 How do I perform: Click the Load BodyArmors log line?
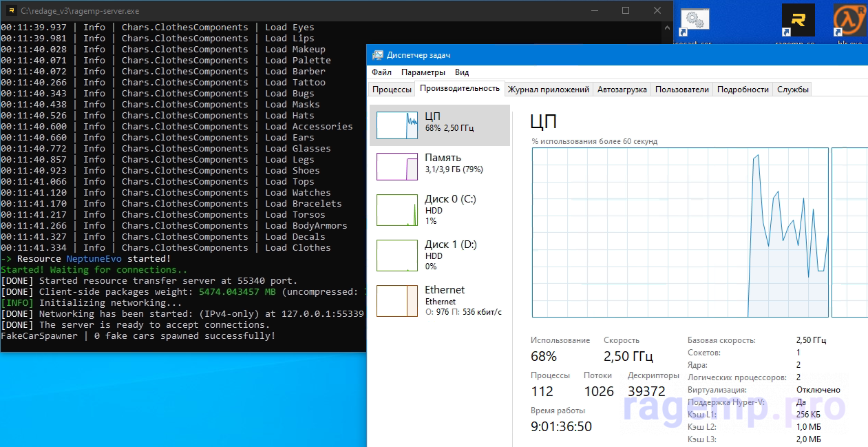point(174,225)
